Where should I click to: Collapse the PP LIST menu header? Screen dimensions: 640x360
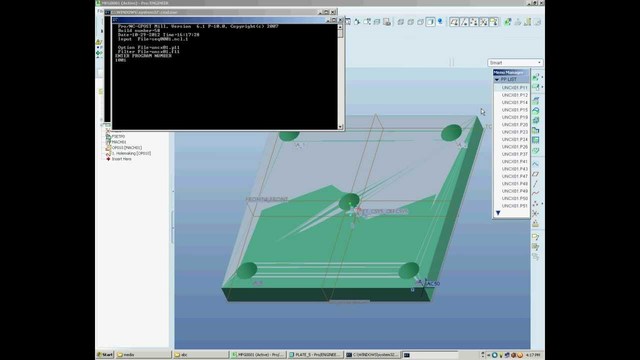(511, 79)
